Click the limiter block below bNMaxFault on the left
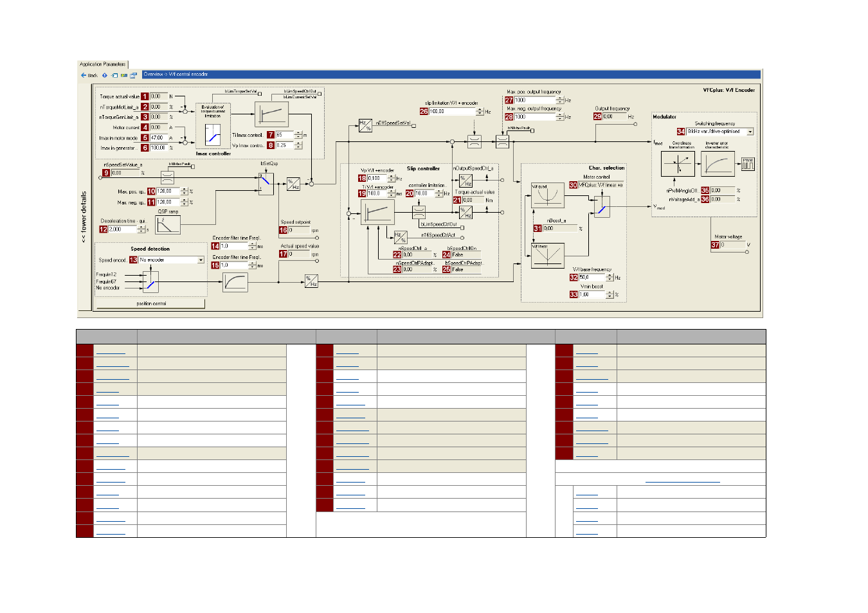Screen dimensions: 868x613 (167, 177)
